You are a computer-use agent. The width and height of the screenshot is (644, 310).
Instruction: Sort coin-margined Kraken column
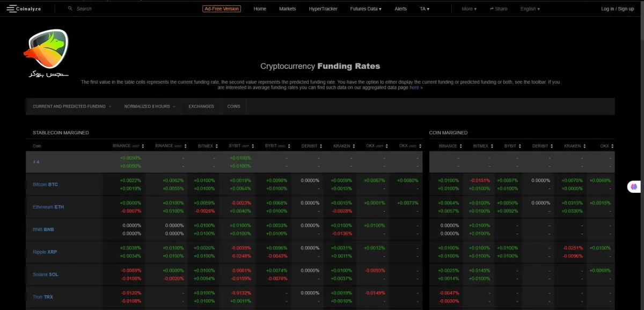(575, 146)
